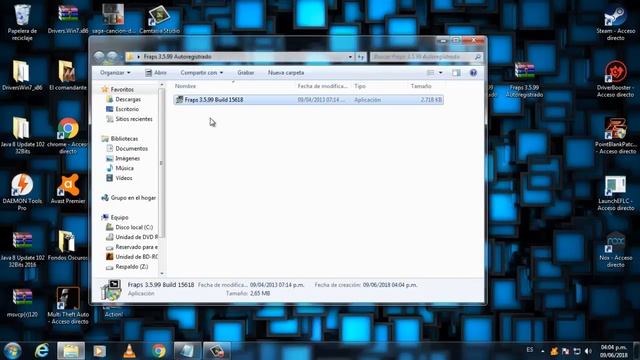
Task: Open Windows Media Player from the taskbar
Action: [x=100, y=351]
